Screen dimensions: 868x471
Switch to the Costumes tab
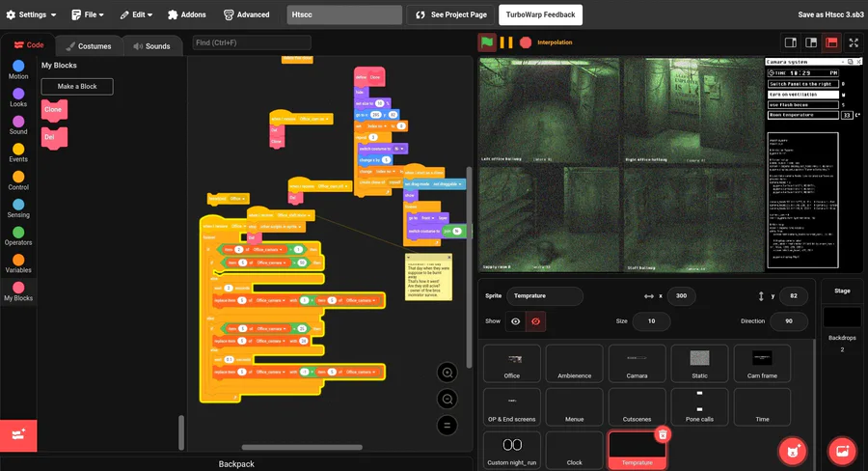pos(89,46)
